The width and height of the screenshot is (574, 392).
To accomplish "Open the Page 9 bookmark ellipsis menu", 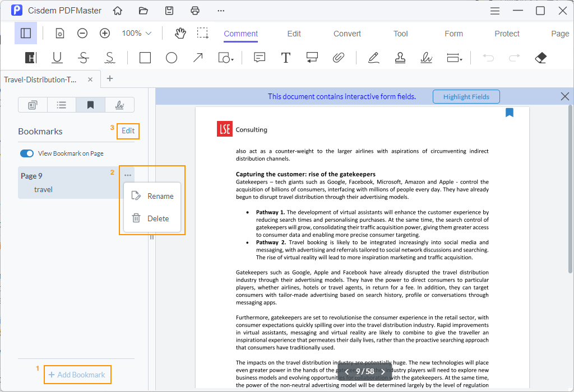I will pos(127,175).
